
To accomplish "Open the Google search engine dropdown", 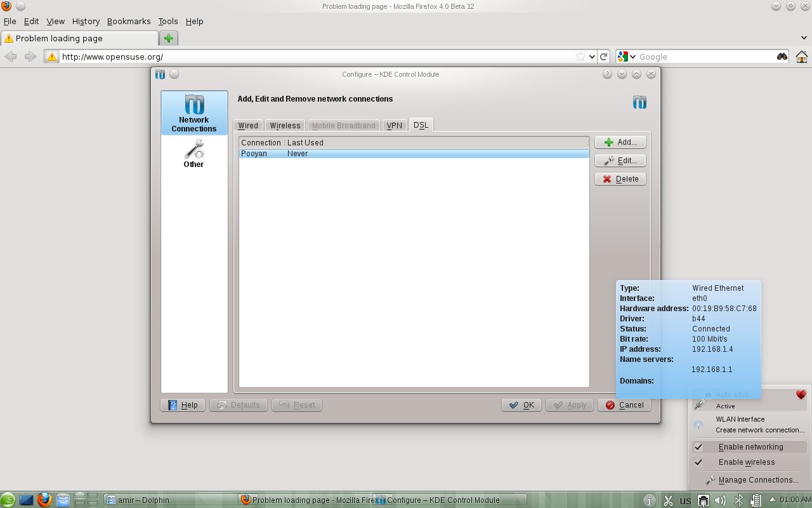I will [627, 57].
